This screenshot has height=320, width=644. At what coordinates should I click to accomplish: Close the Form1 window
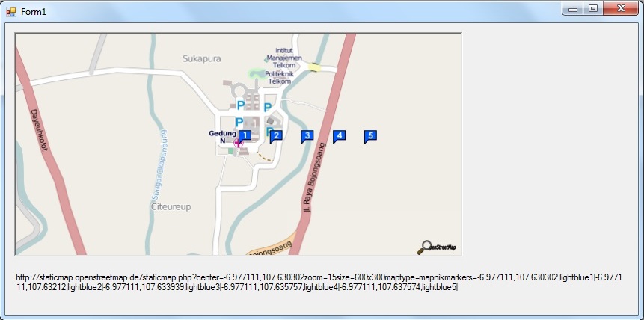click(621, 8)
